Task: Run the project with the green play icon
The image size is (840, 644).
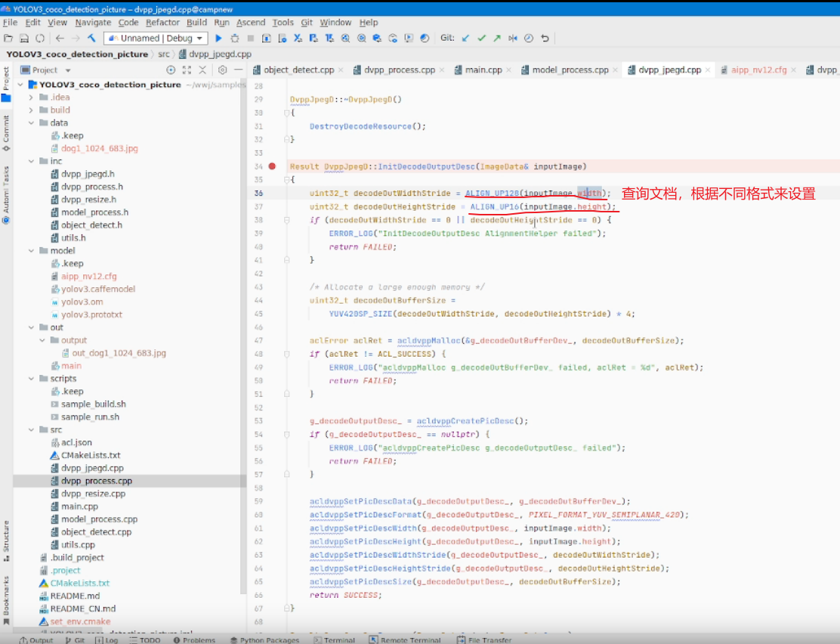Action: (218, 38)
